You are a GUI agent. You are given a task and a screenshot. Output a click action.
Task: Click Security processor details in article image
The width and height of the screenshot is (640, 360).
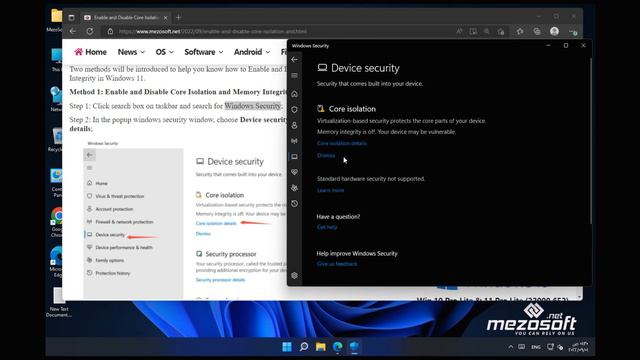(x=220, y=280)
